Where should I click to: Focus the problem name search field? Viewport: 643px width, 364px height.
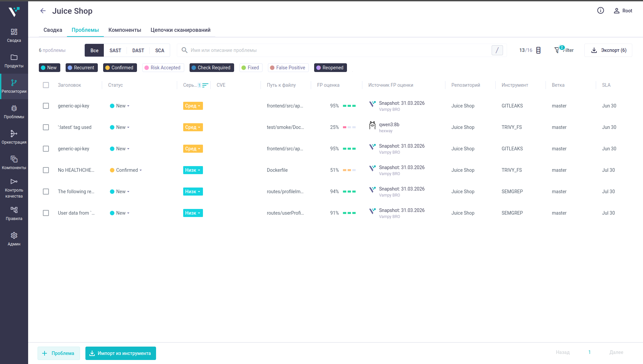(x=335, y=50)
